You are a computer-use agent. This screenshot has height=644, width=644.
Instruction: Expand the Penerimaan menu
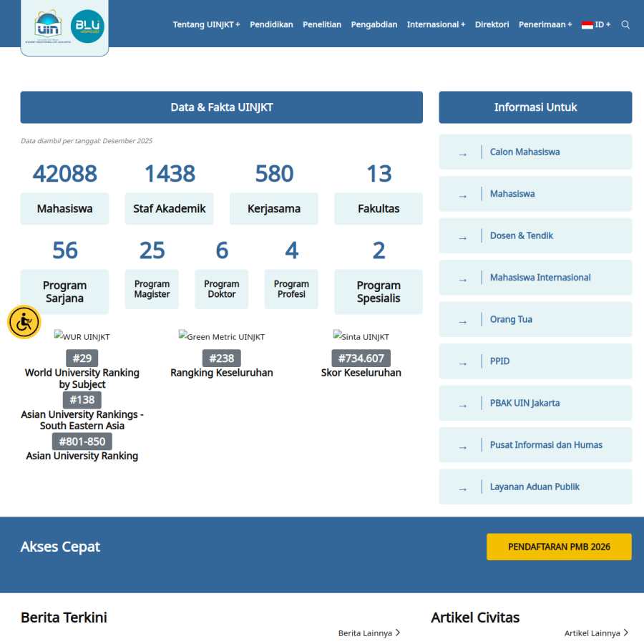(x=545, y=24)
